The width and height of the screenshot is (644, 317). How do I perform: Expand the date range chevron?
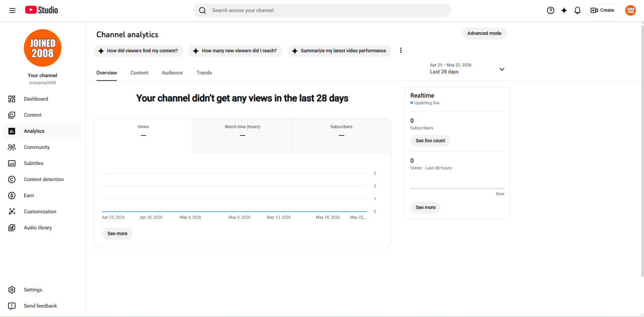(x=502, y=69)
